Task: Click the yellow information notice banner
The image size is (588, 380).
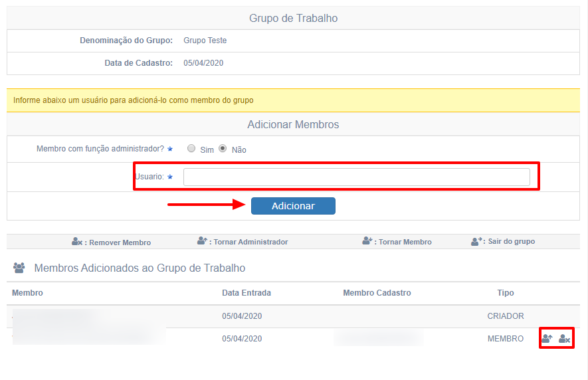Action: [293, 100]
